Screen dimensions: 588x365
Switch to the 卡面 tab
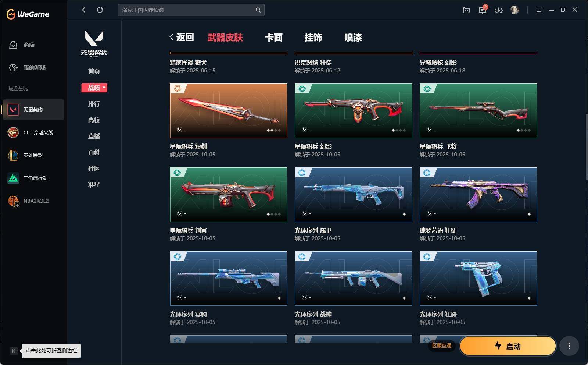[274, 38]
